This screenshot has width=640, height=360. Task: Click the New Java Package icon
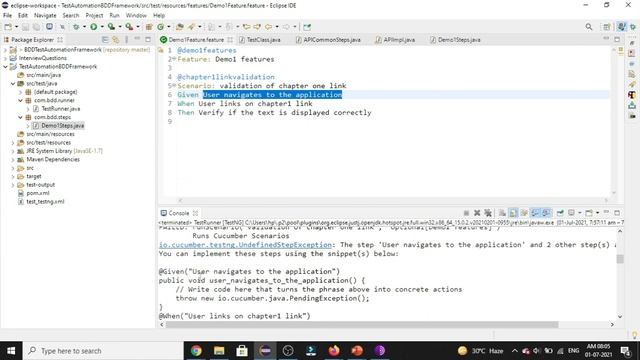149,27
